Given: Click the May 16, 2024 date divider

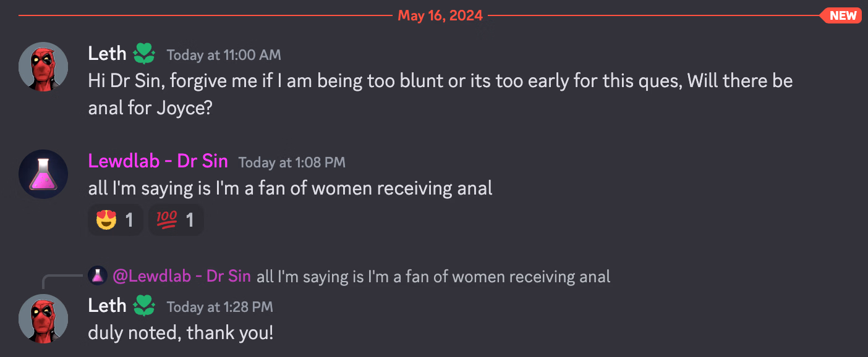Looking at the screenshot, I should [440, 15].
